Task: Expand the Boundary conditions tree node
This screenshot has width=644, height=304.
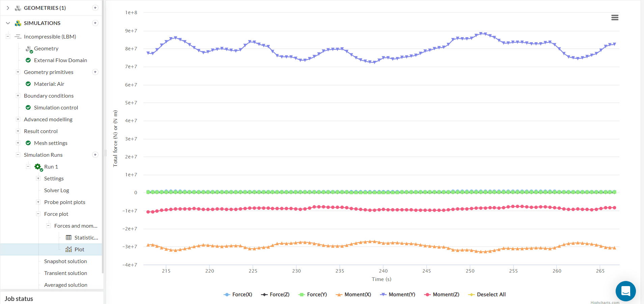Action: tap(18, 96)
